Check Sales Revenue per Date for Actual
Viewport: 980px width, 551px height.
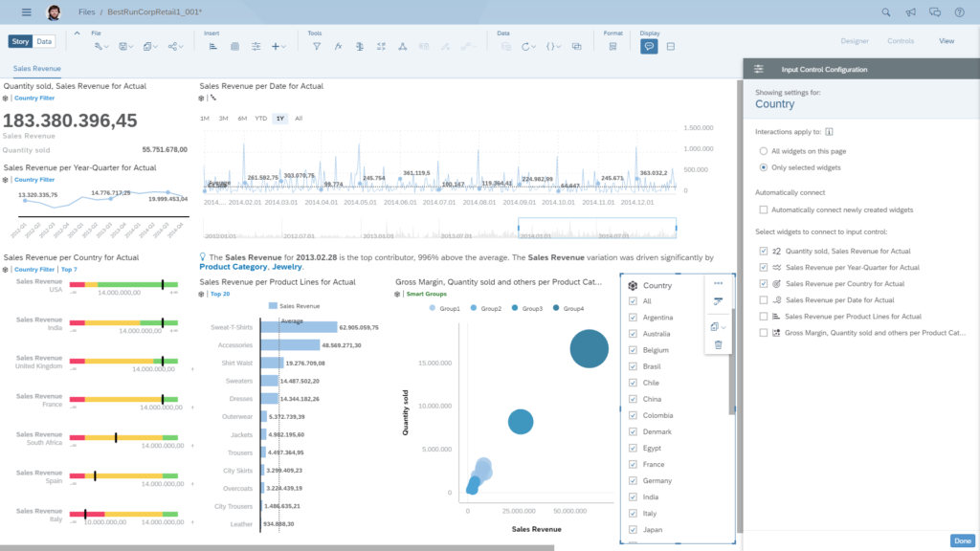coord(763,299)
